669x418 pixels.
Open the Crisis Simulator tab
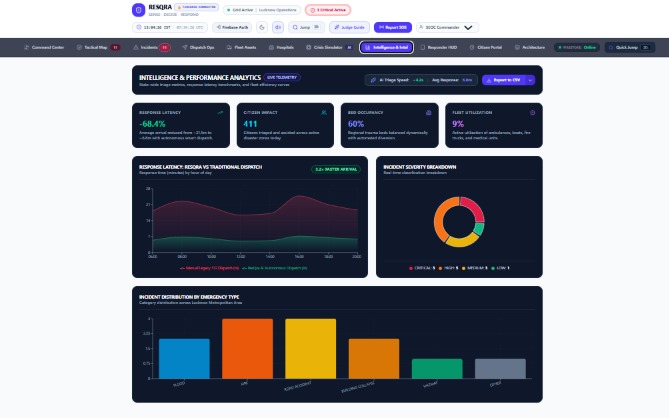329,47
